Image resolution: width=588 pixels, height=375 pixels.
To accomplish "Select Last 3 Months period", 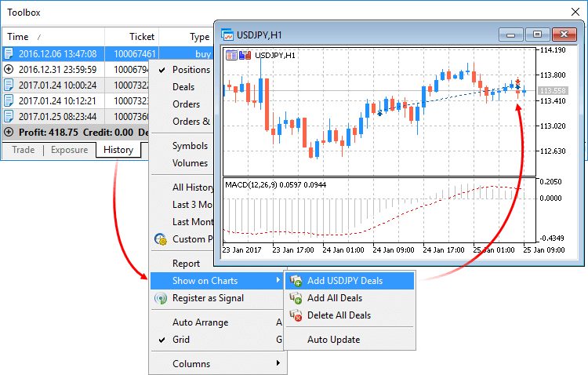I will click(182, 205).
